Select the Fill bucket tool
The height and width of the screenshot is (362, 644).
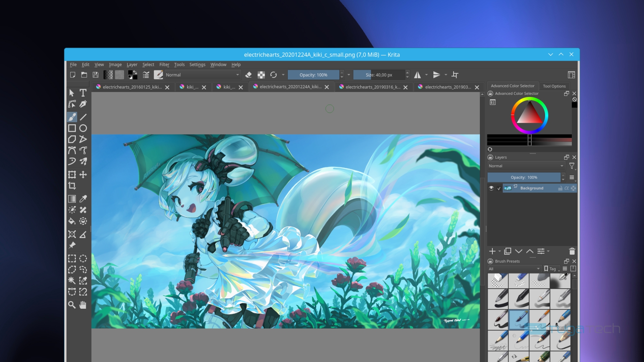72,221
